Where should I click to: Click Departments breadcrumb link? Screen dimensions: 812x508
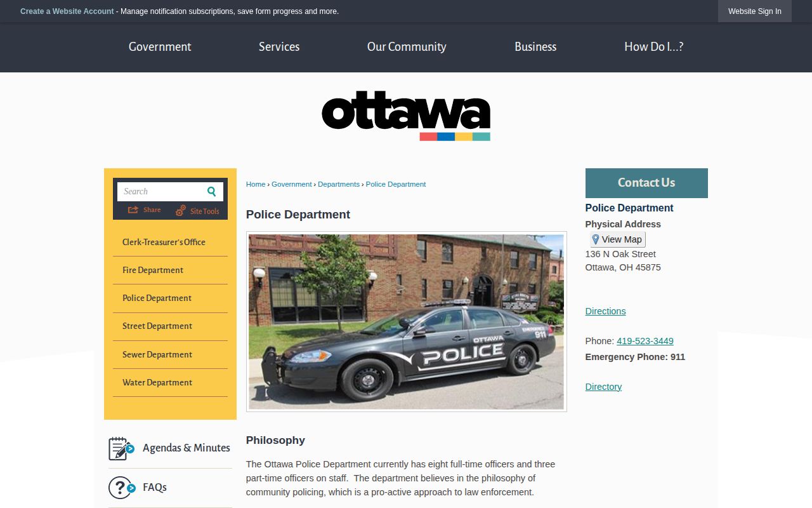(339, 184)
